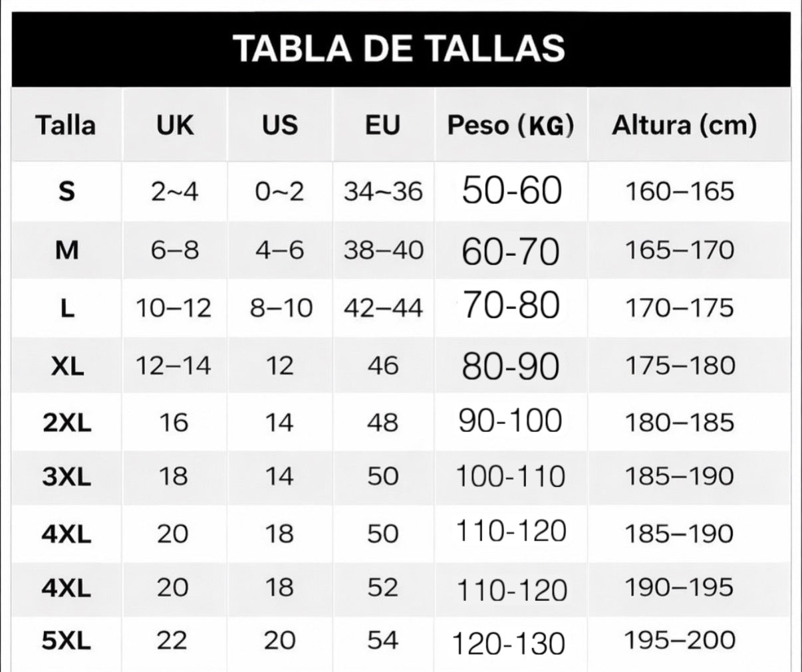Viewport: 802px width, 672px height.
Task: Select the Talla column header
Action: point(66,125)
